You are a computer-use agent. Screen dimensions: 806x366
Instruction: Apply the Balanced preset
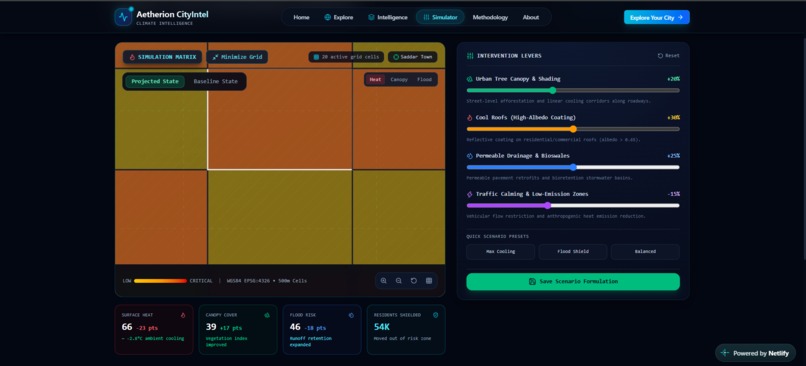[645, 252]
